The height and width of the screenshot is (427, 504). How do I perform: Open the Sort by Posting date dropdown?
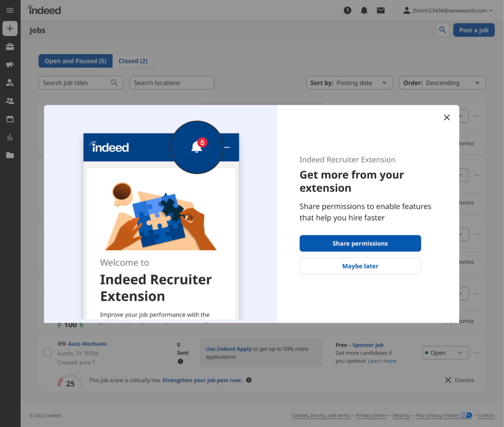tap(349, 83)
